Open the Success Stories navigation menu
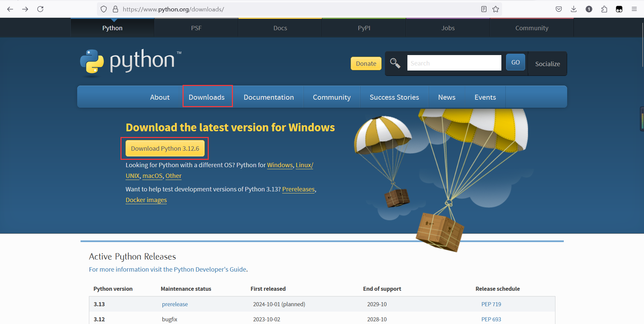Viewport: 644px width, 324px height. point(394,97)
